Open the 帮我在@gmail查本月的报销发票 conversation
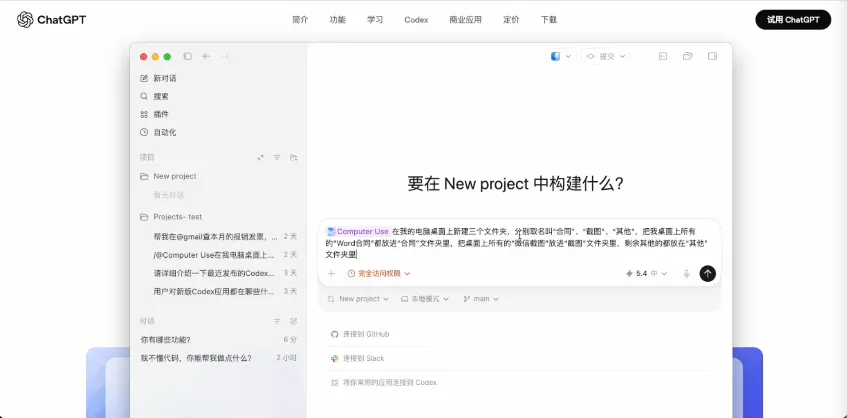Image resolution: width=847 pixels, height=418 pixels. pyautogui.click(x=218, y=237)
